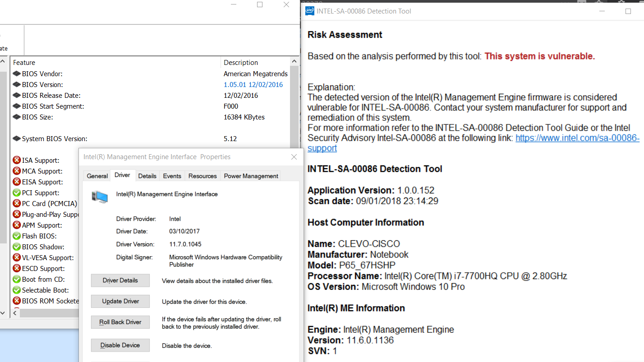Click the chip icon beside BIOS Start Segment
Viewport: 644px width, 362px height.
click(17, 106)
